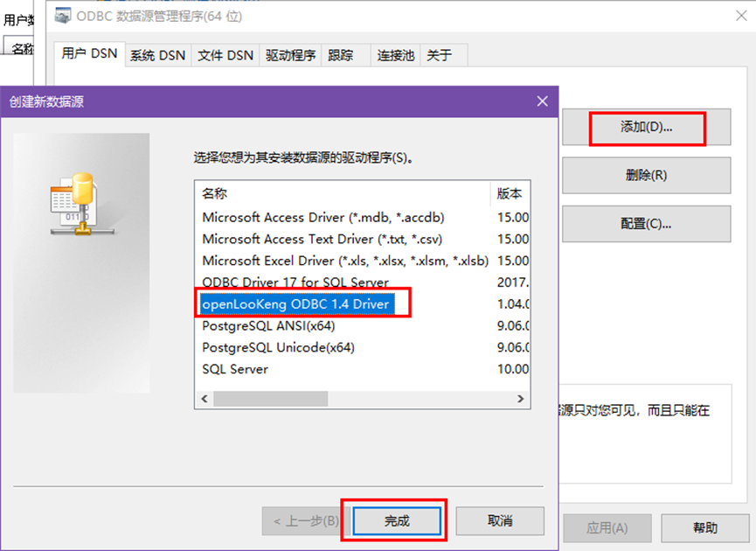The height and width of the screenshot is (551, 756).
Task: Click the right arrow of the horizontal scrollbar
Action: click(x=521, y=399)
